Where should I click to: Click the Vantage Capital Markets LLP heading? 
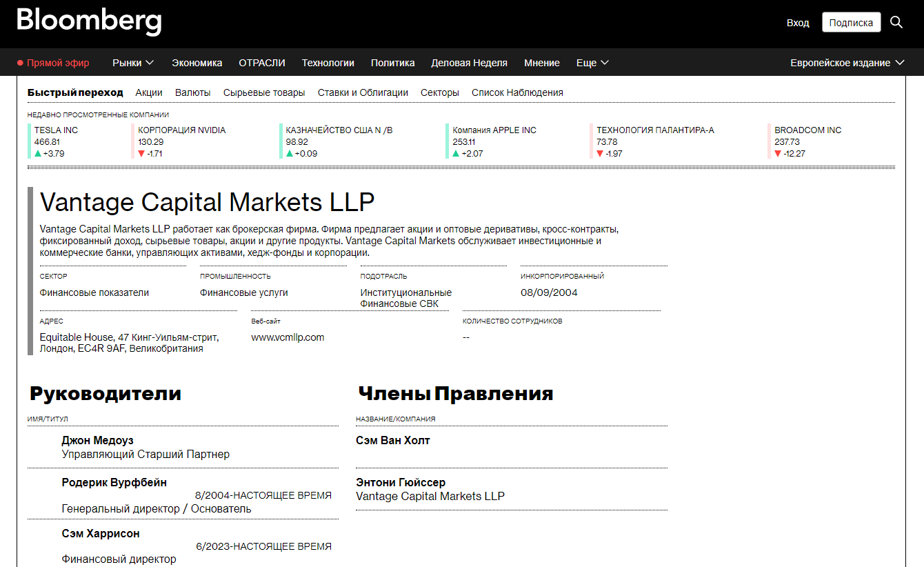point(207,203)
